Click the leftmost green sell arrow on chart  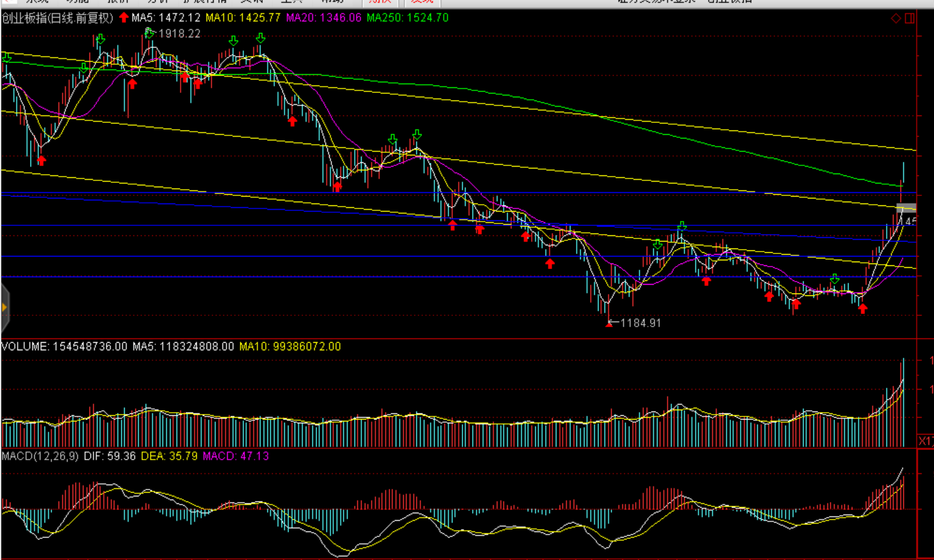[x=7, y=57]
